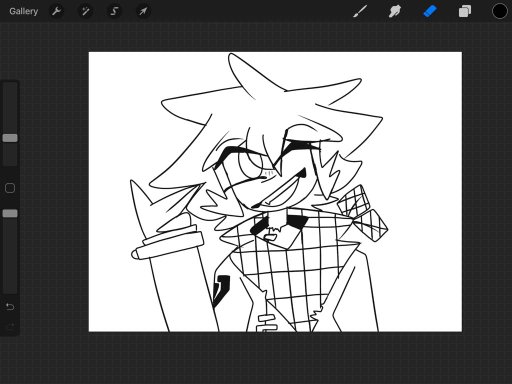Open the Adjustments magic wand menu
Image resolution: width=512 pixels, height=384 pixels.
pos(85,11)
